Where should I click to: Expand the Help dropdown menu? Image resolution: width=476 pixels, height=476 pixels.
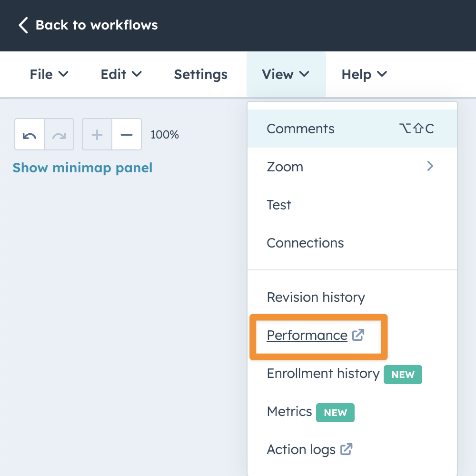[x=364, y=74]
